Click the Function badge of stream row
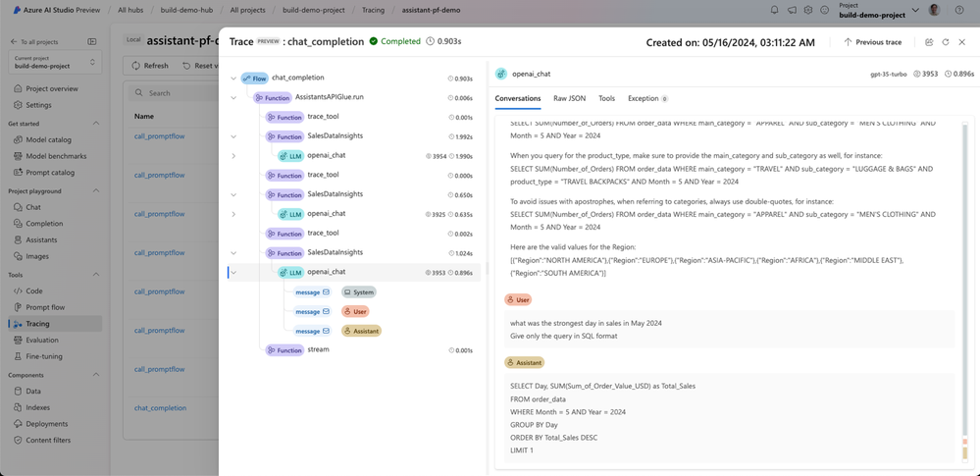 284,350
